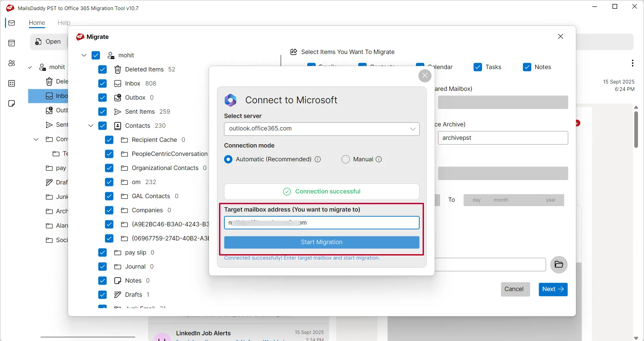Click the info icon beside Automatic mode

(318, 159)
